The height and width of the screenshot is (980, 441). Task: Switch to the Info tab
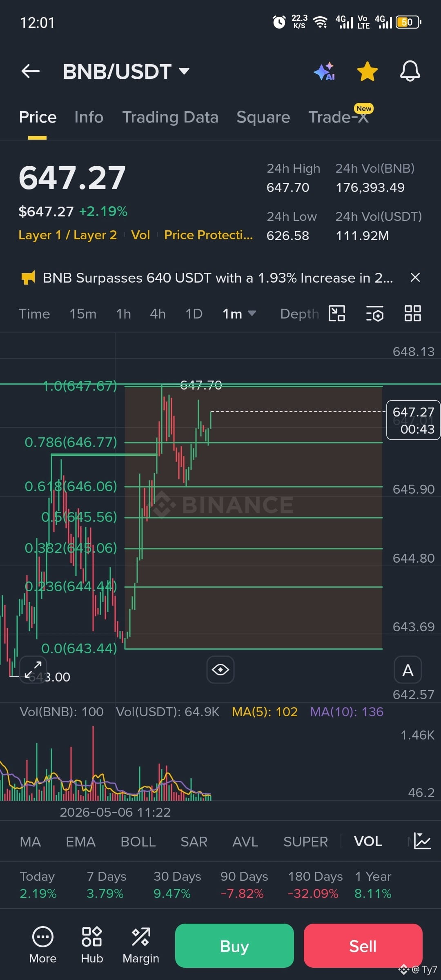89,117
